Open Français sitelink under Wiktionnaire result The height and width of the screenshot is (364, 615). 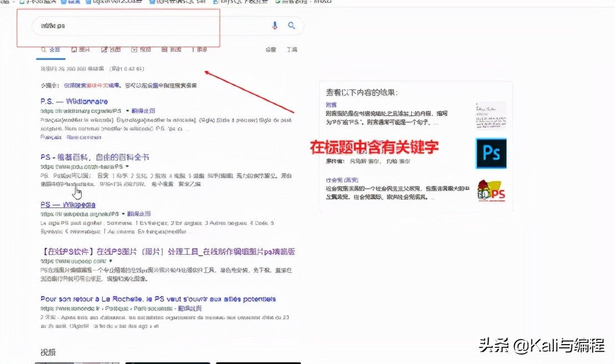[51, 137]
